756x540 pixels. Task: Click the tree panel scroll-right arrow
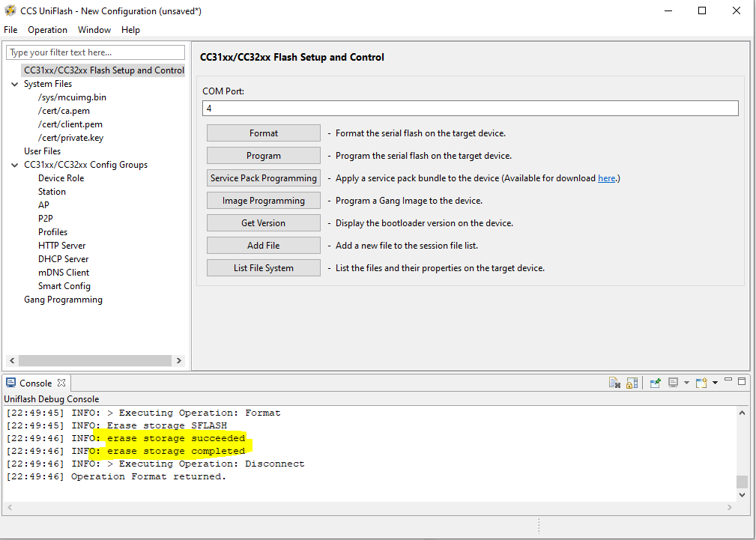coord(179,361)
